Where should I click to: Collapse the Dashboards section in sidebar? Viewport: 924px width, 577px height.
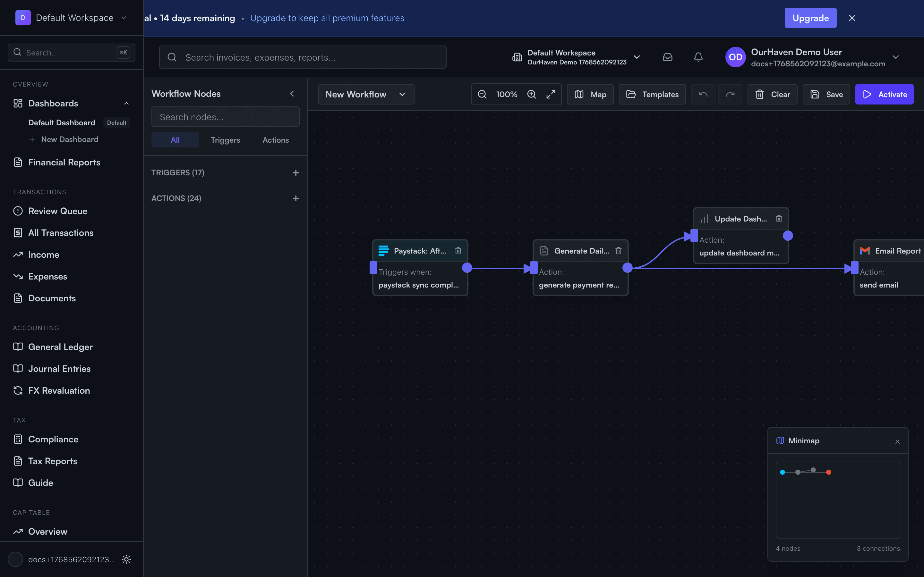(126, 103)
